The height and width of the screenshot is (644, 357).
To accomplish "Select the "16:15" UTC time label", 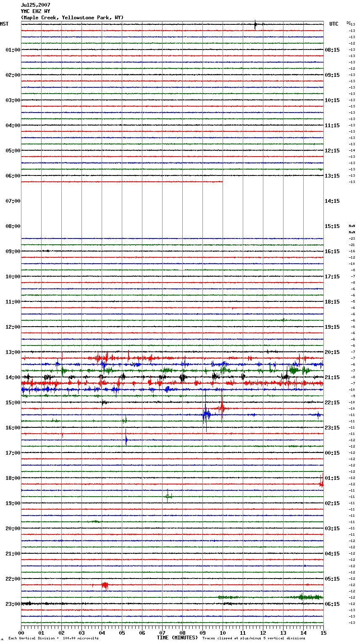I will coord(332,251).
